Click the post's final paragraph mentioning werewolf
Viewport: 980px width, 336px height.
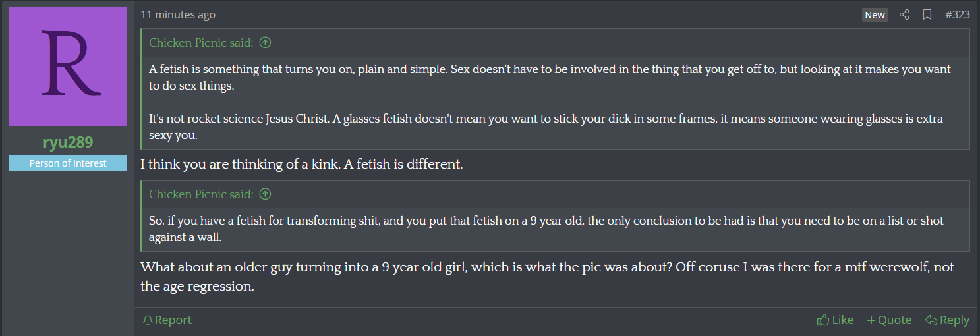click(x=546, y=277)
